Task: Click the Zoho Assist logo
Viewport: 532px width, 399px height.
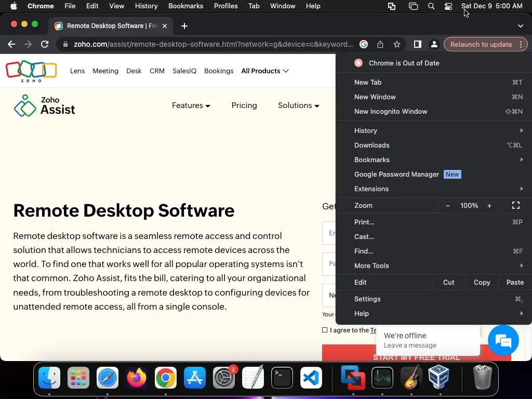Action: point(45,105)
